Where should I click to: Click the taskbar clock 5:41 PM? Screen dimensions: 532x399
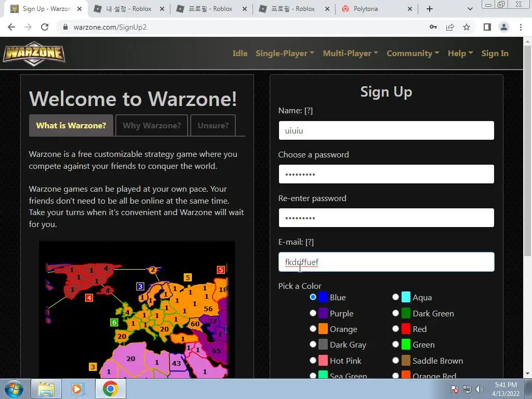[506, 389]
